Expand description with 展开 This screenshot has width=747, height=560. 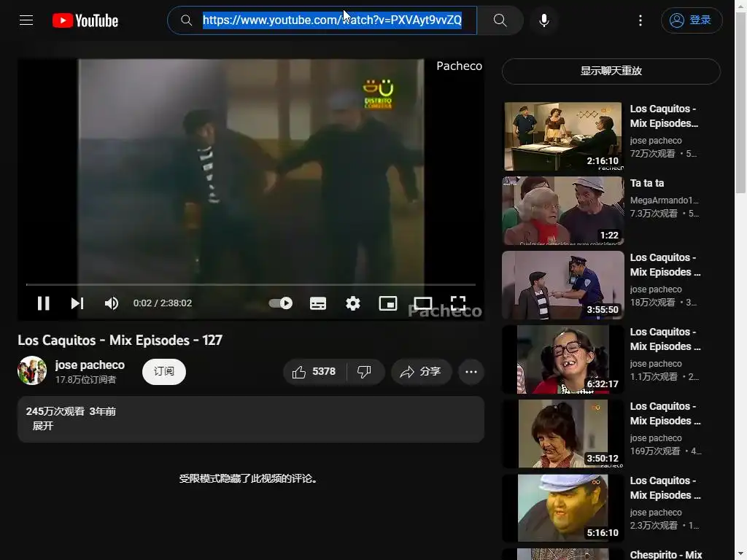click(x=43, y=426)
